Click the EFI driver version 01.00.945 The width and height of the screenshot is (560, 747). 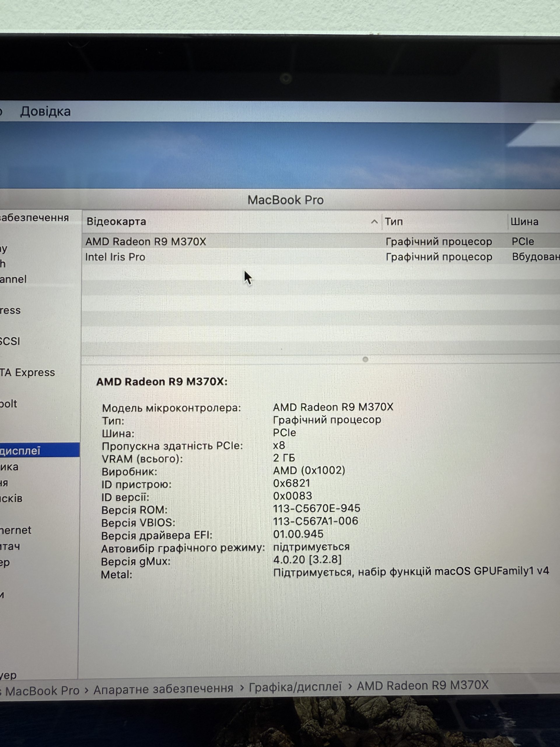point(298,534)
